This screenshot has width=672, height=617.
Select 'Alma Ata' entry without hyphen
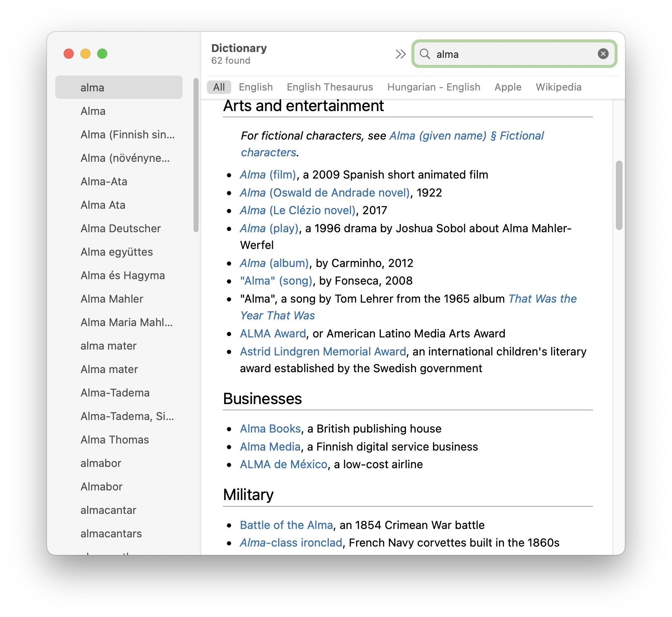coord(119,205)
